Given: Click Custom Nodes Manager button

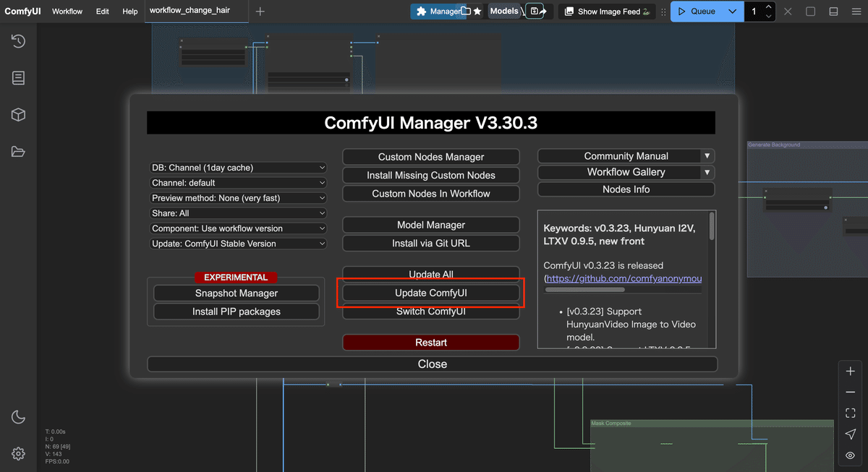Looking at the screenshot, I should click(431, 157).
